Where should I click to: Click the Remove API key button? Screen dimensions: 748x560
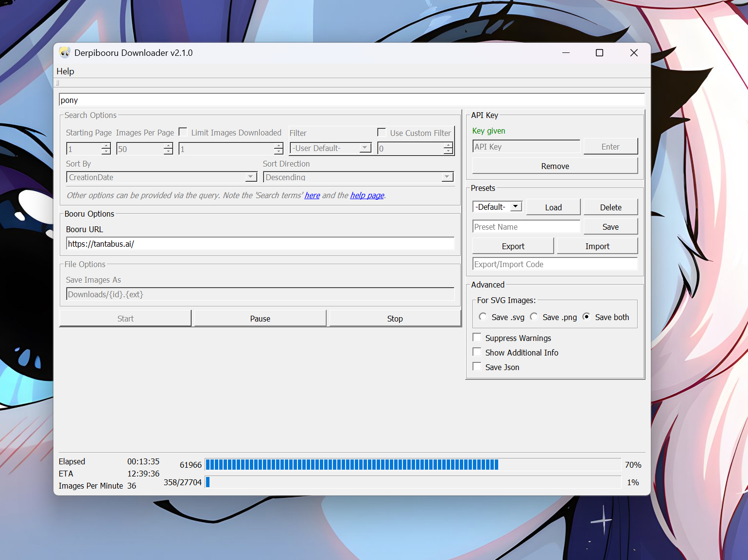pos(555,166)
